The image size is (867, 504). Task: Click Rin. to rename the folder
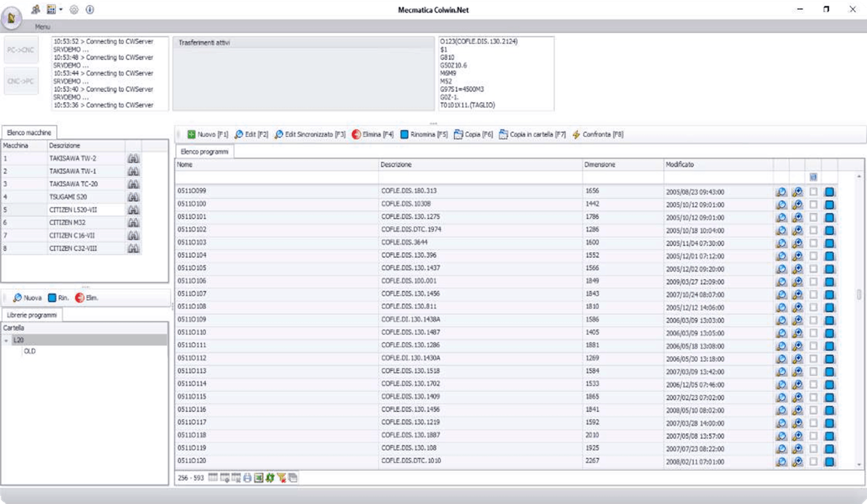58,298
